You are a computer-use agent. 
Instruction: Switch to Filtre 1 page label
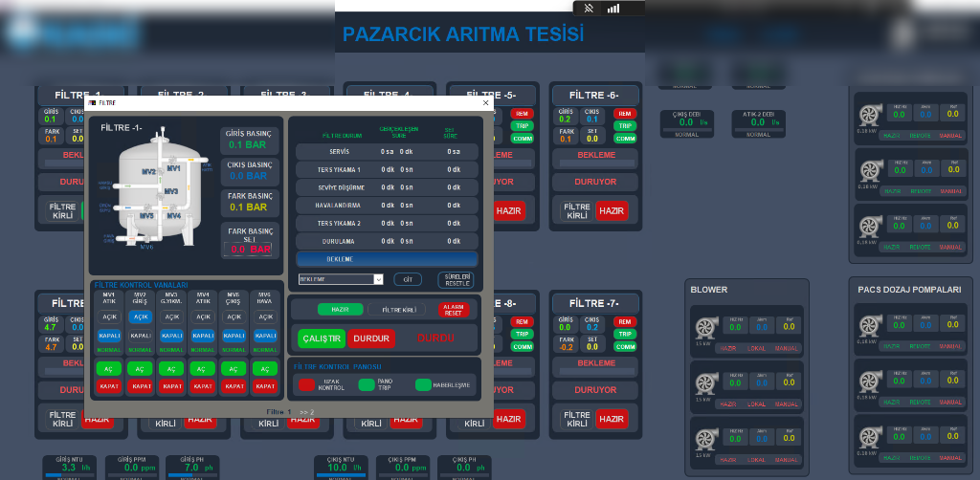pos(278,412)
